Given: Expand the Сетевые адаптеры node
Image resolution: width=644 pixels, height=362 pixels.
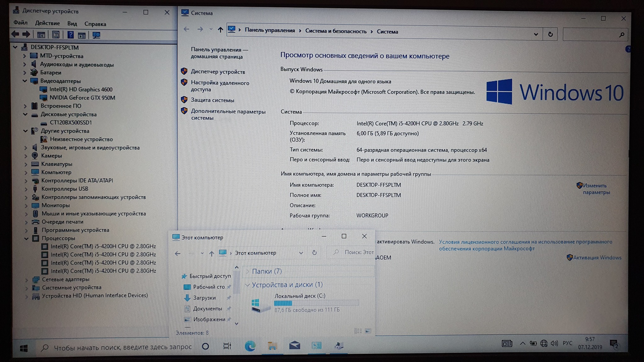Looking at the screenshot, I should point(27,279).
